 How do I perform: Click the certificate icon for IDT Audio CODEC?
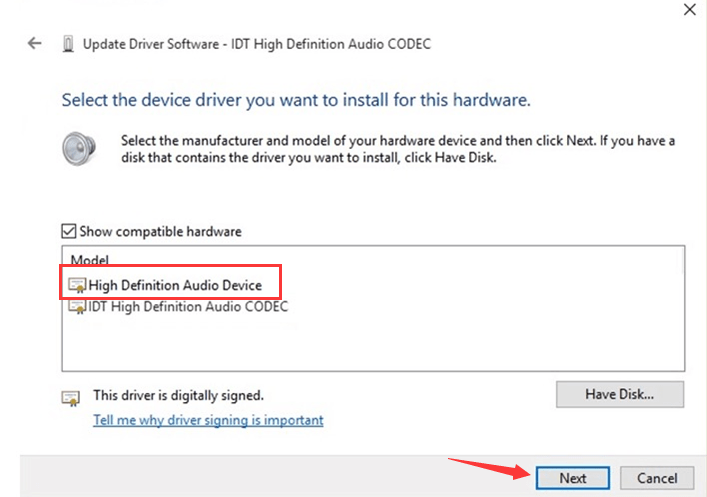[76, 307]
